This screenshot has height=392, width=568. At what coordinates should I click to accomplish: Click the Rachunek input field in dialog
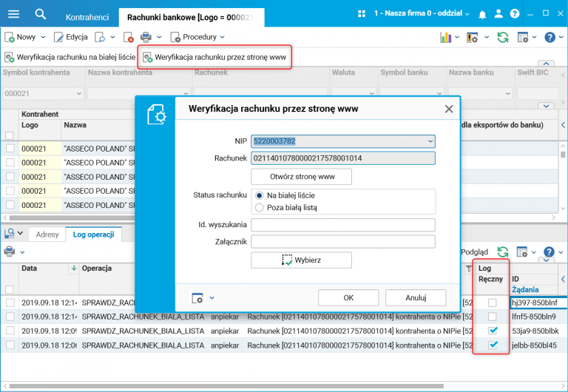343,158
